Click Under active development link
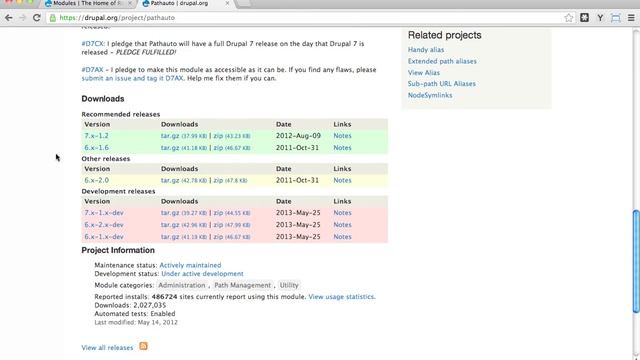This screenshot has width=640, height=360. [x=202, y=274]
